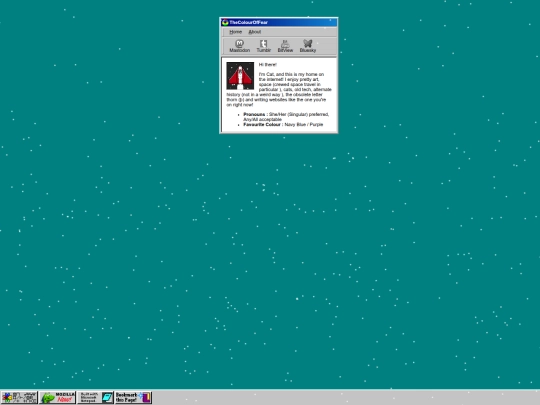Image resolution: width=540 pixels, height=405 pixels.
Task: Click the Built with Microsoft Notepad badge
Action: click(95, 397)
